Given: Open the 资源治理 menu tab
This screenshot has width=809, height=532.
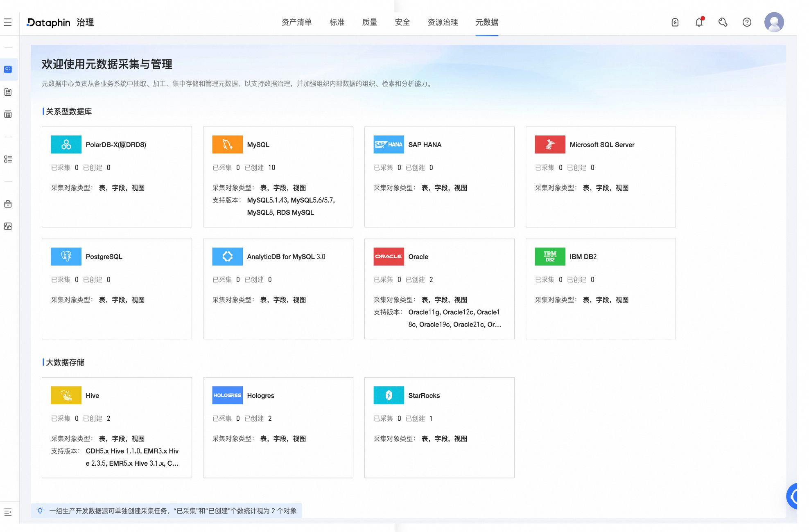Looking at the screenshot, I should (x=443, y=22).
